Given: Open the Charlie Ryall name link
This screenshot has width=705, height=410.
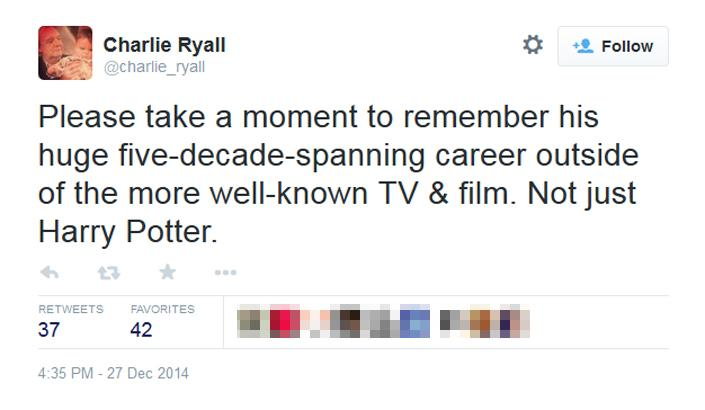Looking at the screenshot, I should click(165, 45).
